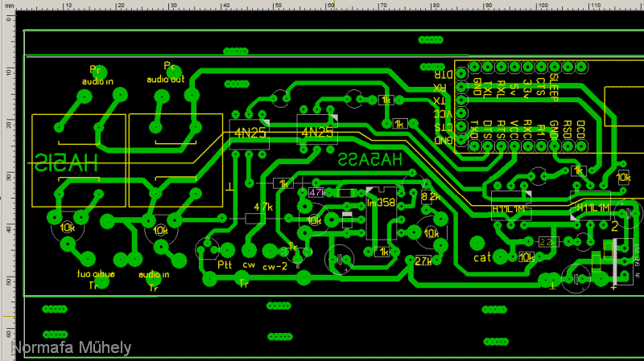Click the SLEEP pin label
This screenshot has width=644, height=361.
(x=554, y=88)
